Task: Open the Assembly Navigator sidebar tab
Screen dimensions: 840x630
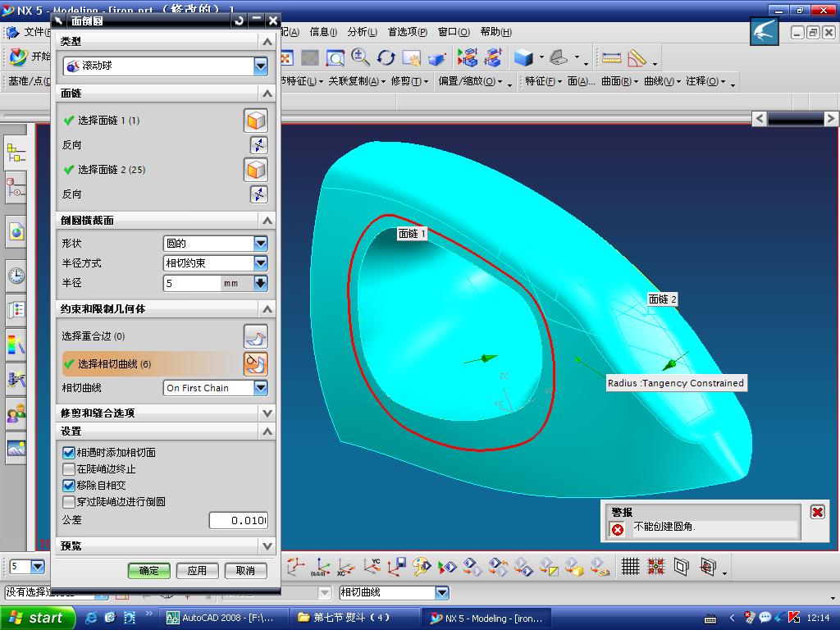Action: pyautogui.click(x=16, y=153)
